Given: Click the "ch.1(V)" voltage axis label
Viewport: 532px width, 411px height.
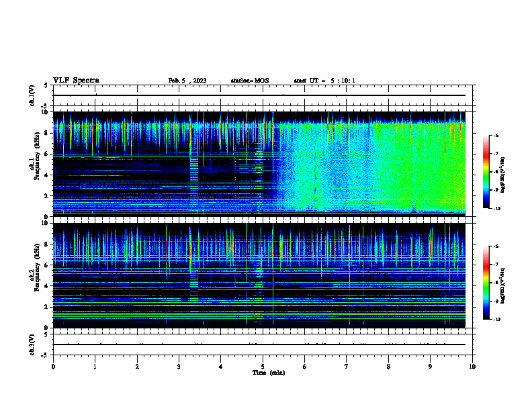Looking at the screenshot, I should [32, 95].
